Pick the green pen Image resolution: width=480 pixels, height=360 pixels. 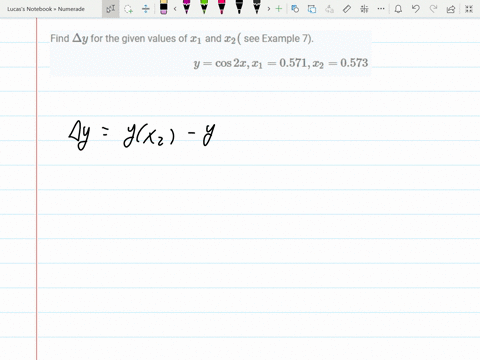(x=204, y=7)
